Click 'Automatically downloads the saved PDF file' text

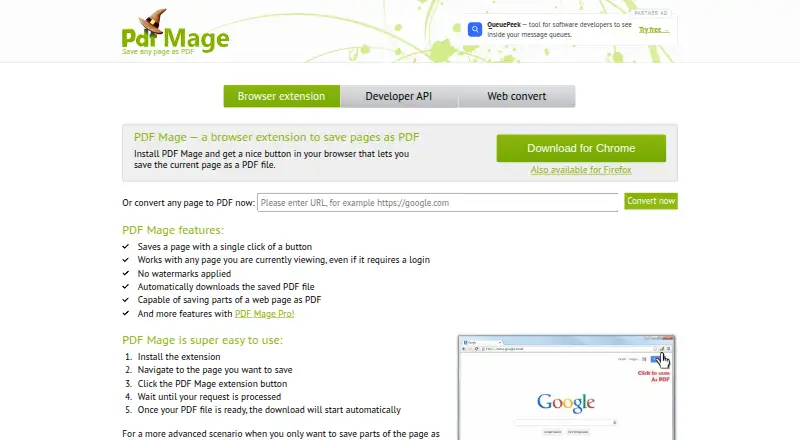click(x=226, y=287)
